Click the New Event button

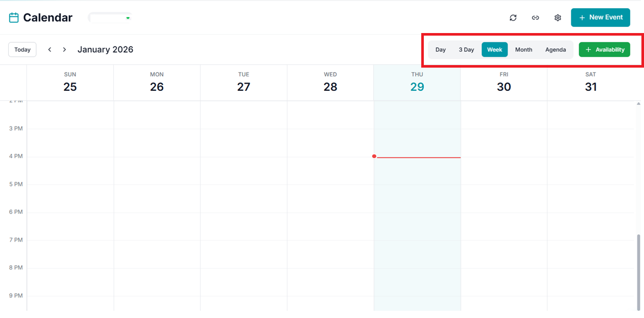tap(600, 18)
